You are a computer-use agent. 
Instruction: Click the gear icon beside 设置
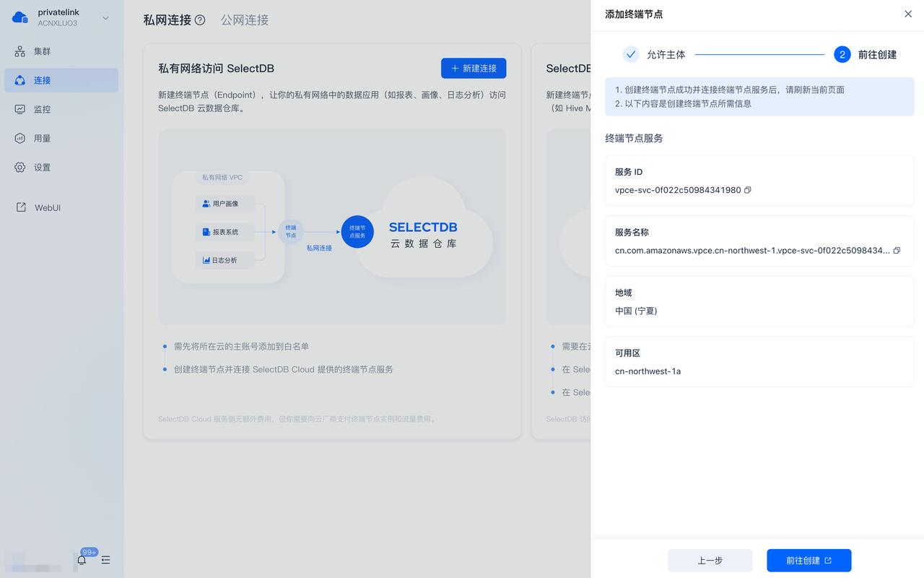(x=20, y=167)
